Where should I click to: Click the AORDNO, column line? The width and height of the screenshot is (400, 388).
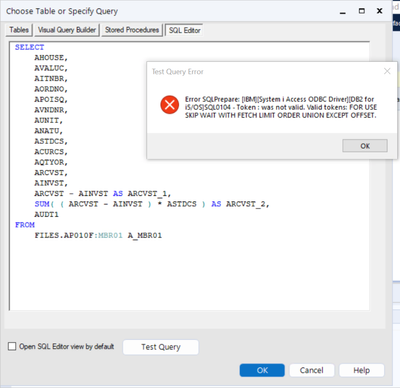pos(51,89)
